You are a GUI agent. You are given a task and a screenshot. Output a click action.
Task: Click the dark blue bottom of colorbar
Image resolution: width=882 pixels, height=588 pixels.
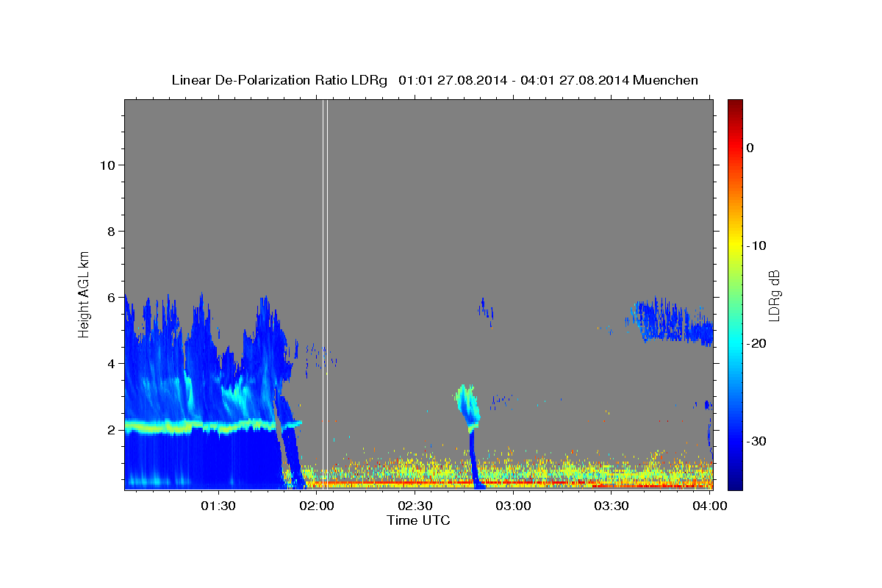(735, 481)
